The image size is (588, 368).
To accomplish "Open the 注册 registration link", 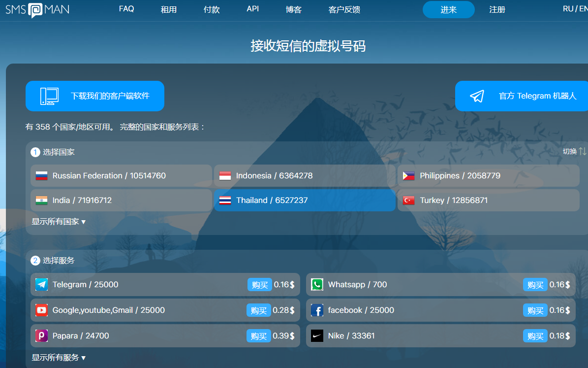I will click(x=497, y=10).
